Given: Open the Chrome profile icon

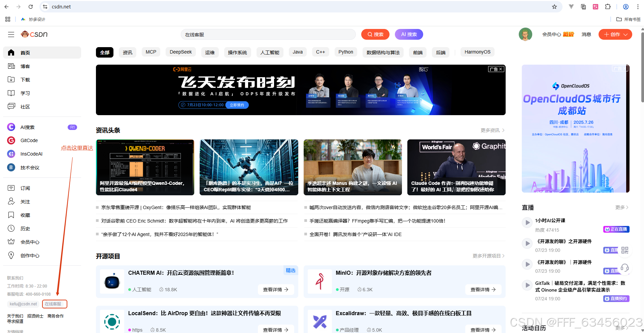Looking at the screenshot, I should pos(626,7).
